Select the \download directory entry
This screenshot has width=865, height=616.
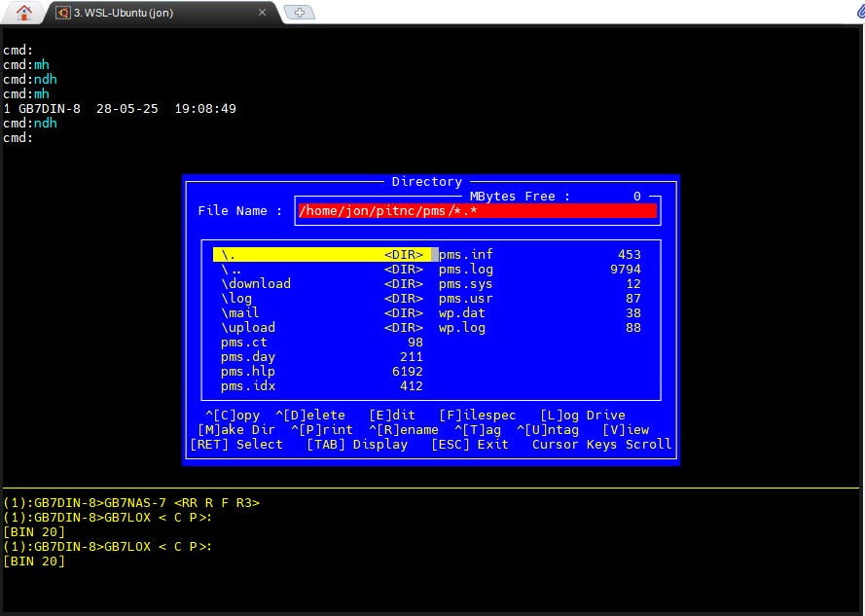(256, 284)
